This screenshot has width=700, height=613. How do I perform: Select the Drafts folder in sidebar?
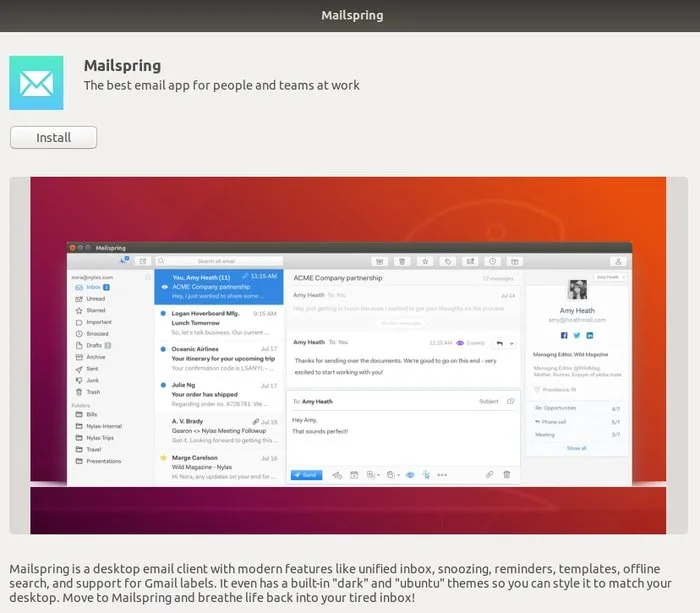click(96, 345)
